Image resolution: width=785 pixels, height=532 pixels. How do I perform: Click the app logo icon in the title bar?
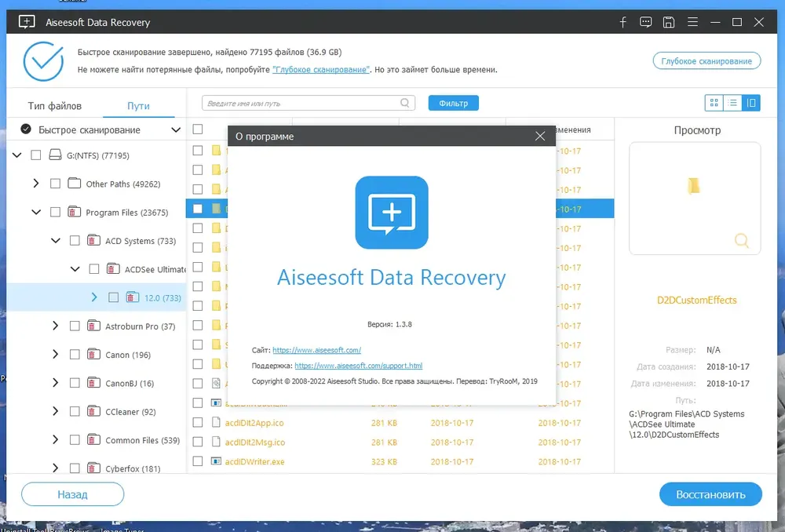tap(27, 22)
